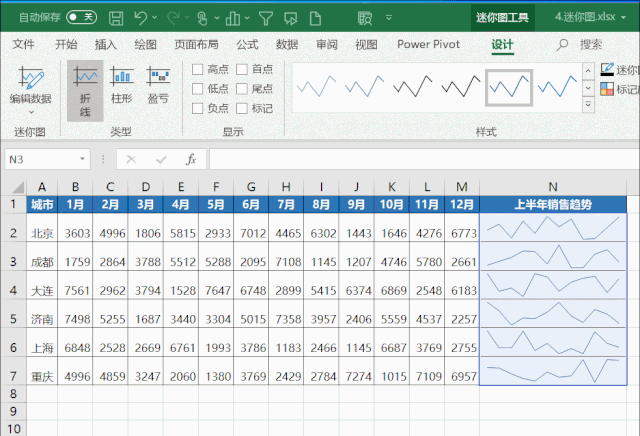Expand the Redo history dropdown arrow
The image size is (640, 436).
click(x=187, y=18)
